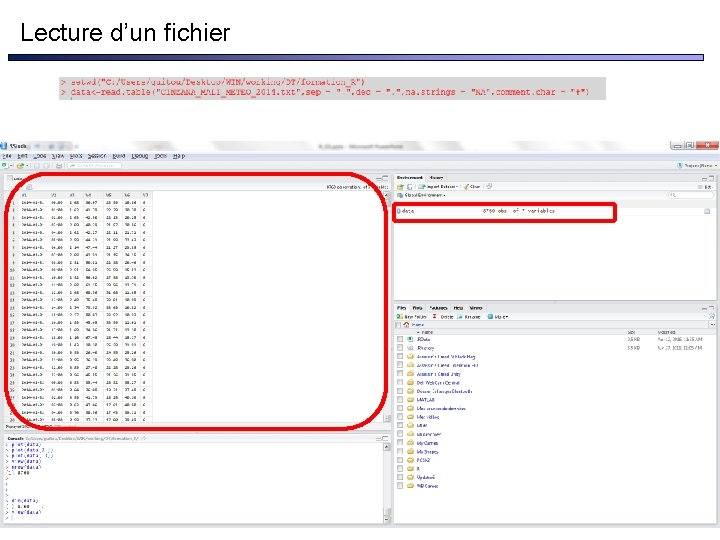The image size is (720, 540).
Task: Open the recent files dropdown beside Open File
Action: coord(27,165)
